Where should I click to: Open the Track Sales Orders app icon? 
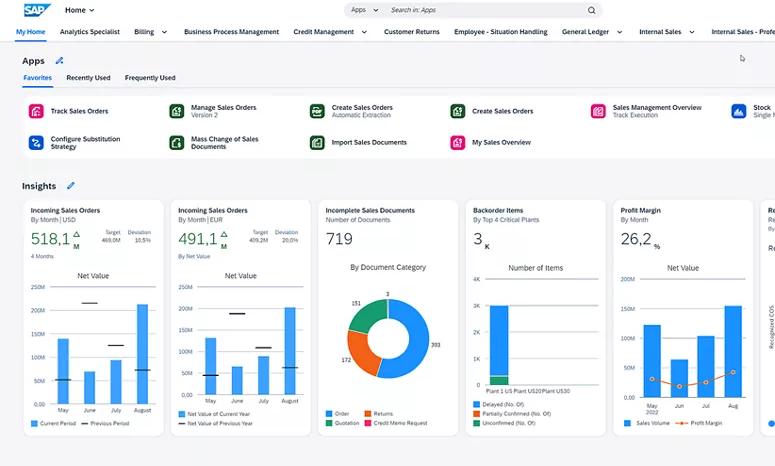click(x=36, y=111)
